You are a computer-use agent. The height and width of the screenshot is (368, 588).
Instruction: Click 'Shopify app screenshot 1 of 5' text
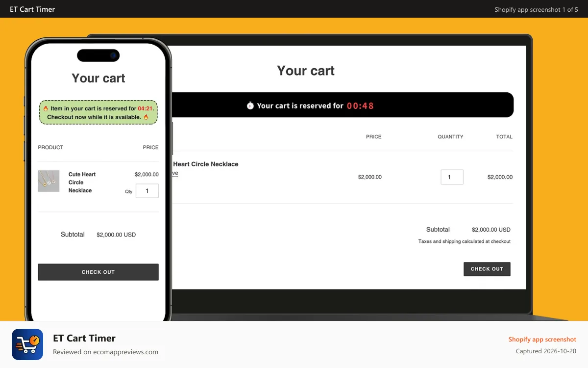tap(537, 9)
